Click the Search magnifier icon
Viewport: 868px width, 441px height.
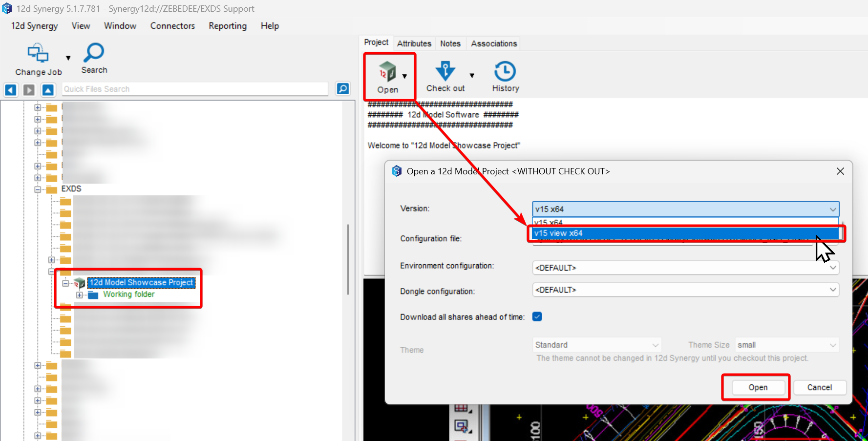click(x=94, y=53)
